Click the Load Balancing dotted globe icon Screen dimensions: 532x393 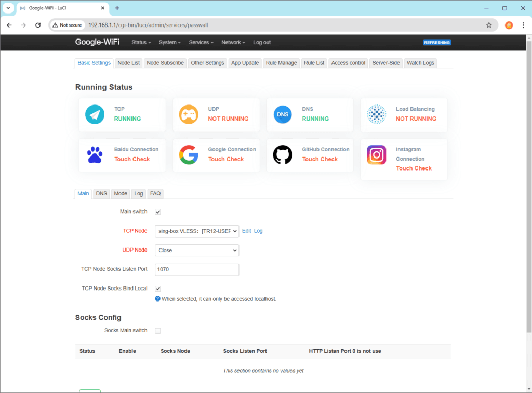click(377, 114)
